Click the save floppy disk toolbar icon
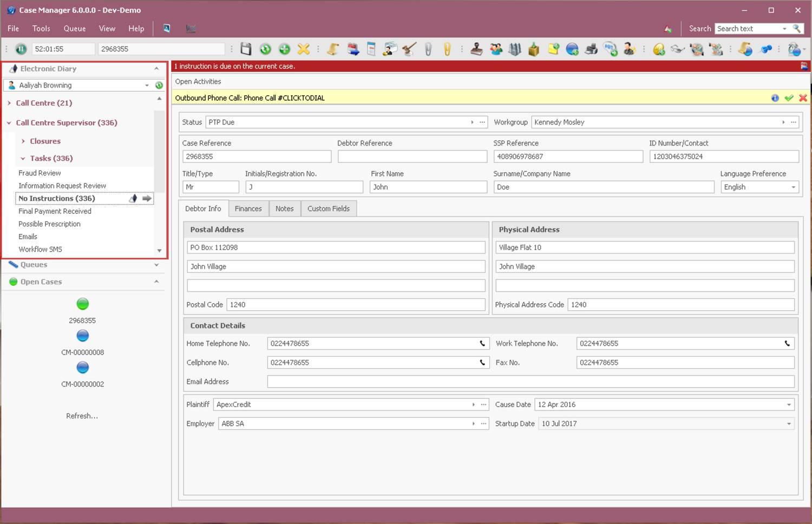812x524 pixels. point(246,49)
